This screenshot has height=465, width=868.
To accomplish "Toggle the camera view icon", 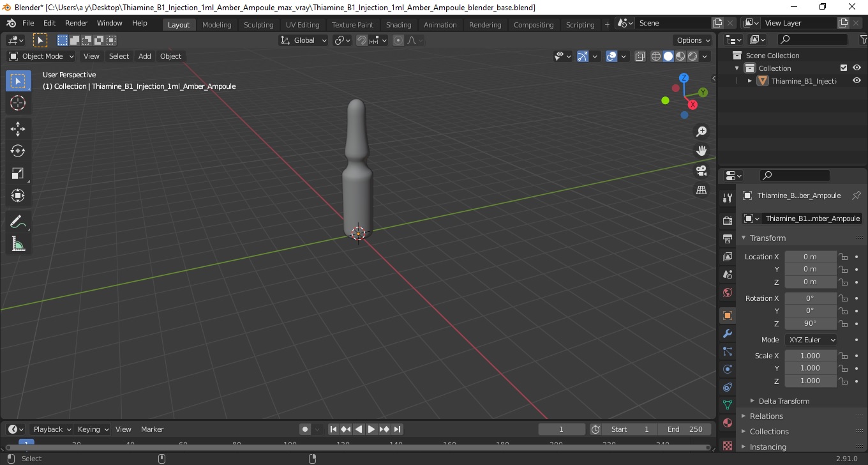I will [701, 171].
